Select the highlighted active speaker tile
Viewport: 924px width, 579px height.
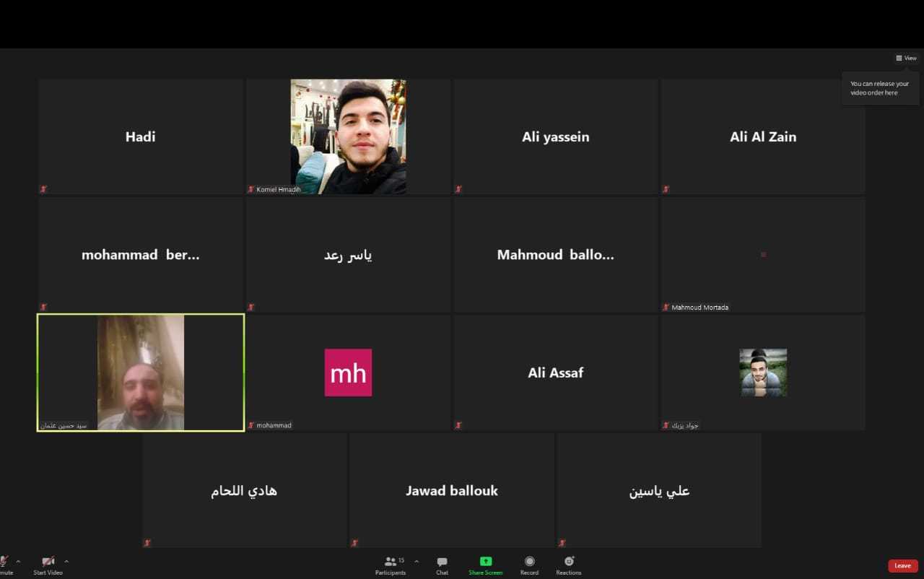(141, 373)
